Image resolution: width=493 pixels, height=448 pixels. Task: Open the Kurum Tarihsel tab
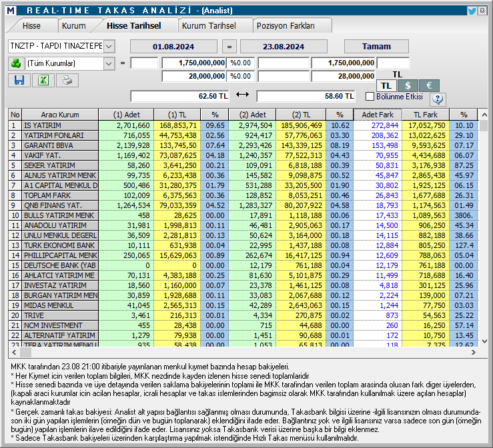pyautogui.click(x=209, y=26)
